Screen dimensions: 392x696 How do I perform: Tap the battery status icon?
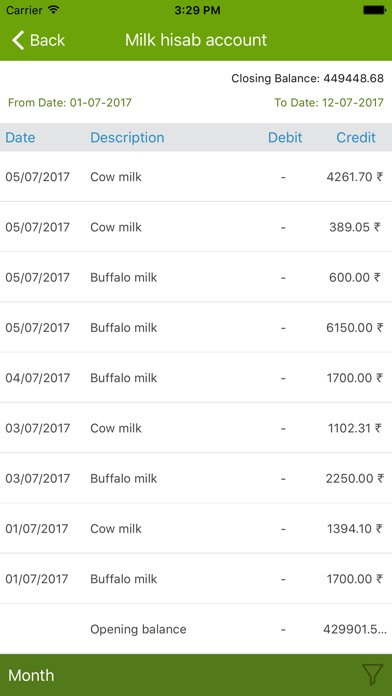click(374, 10)
